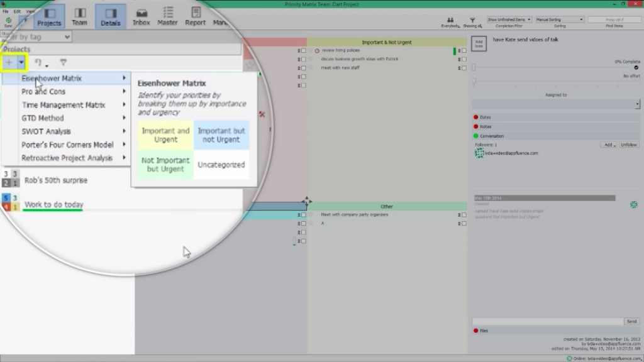Expand the Files section
Viewport: 644px width, 362px height.
(x=556, y=331)
